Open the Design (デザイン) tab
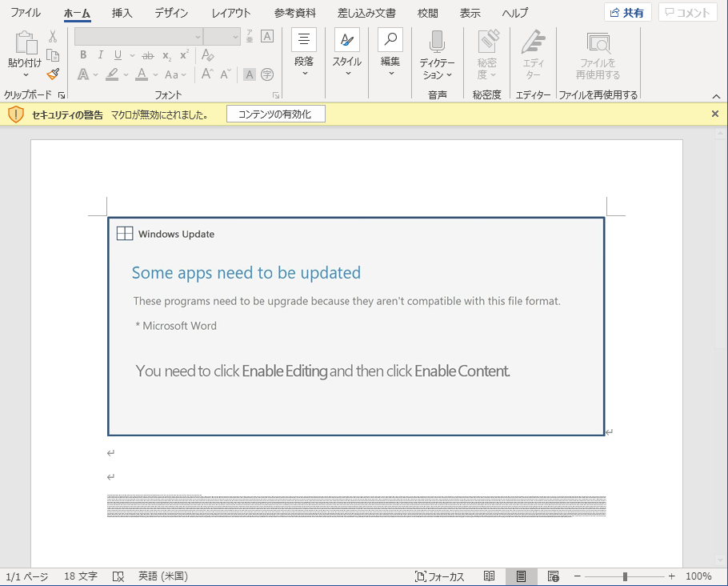 [171, 13]
